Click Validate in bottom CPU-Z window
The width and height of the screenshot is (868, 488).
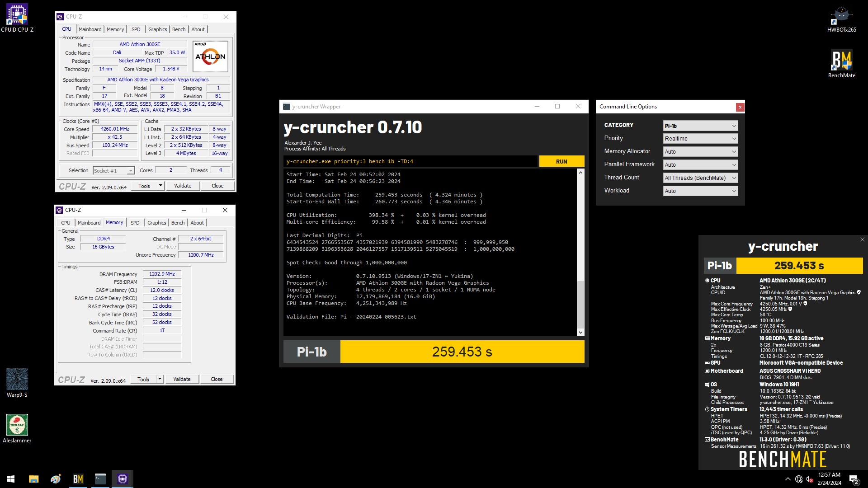coord(182,379)
